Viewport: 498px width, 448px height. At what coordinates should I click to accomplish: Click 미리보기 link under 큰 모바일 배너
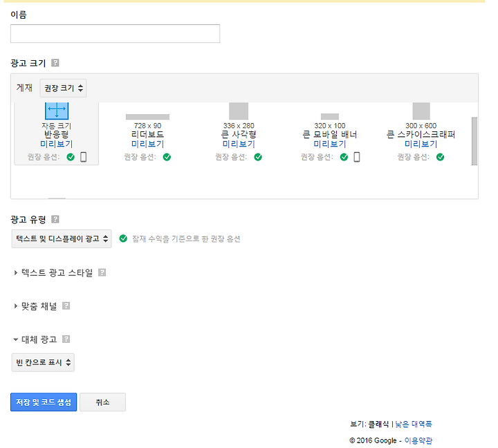click(x=330, y=144)
